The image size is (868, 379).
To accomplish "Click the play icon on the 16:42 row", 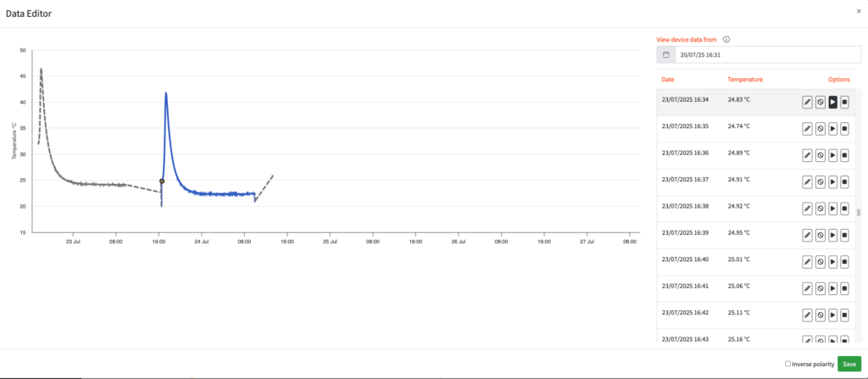I will point(832,315).
